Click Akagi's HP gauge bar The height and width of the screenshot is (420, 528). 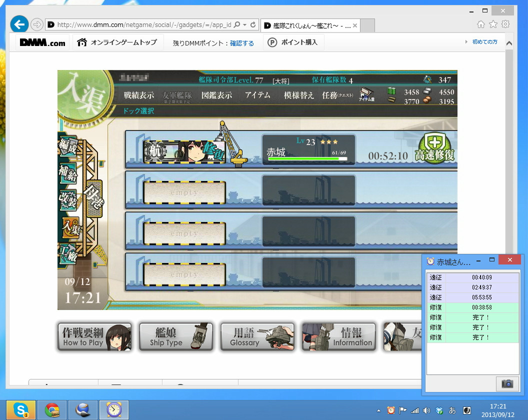coord(308,157)
